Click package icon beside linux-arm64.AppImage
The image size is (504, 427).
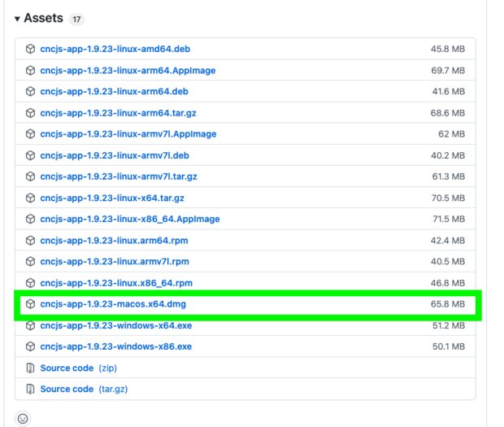(30, 71)
